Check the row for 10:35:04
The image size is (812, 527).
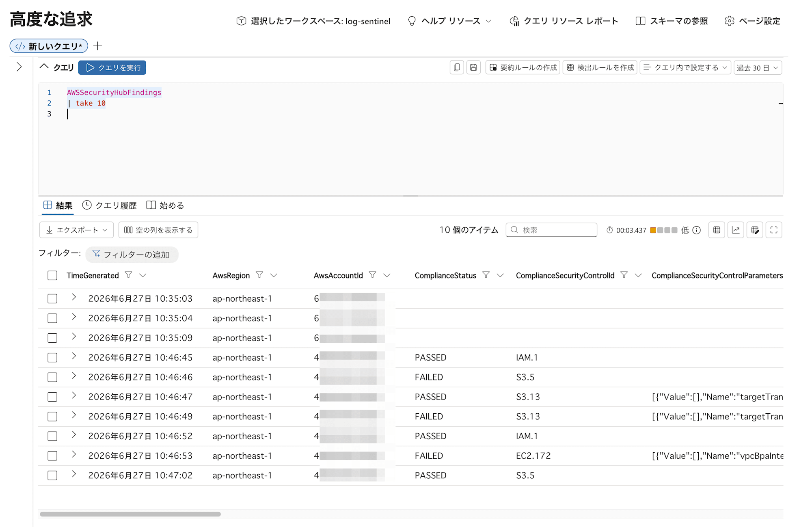pos(52,318)
